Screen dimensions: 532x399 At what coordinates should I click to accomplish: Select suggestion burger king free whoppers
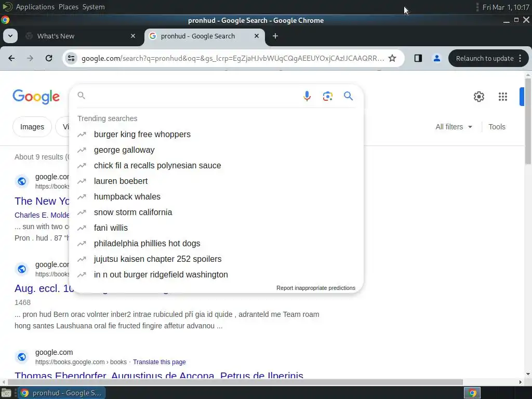pos(216,135)
